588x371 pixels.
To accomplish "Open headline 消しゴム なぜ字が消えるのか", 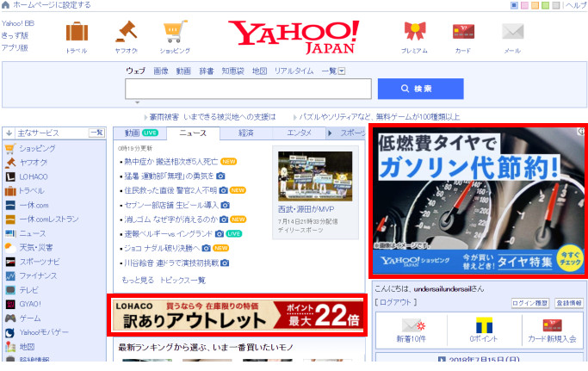I will [171, 220].
